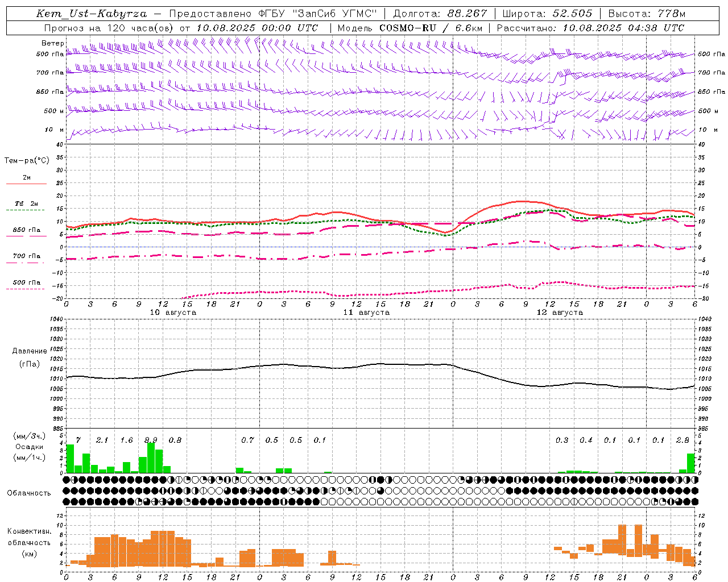Screen dimensions: 728x582
Task: Click the elevation text Высота: 778м
Action: tap(647, 14)
